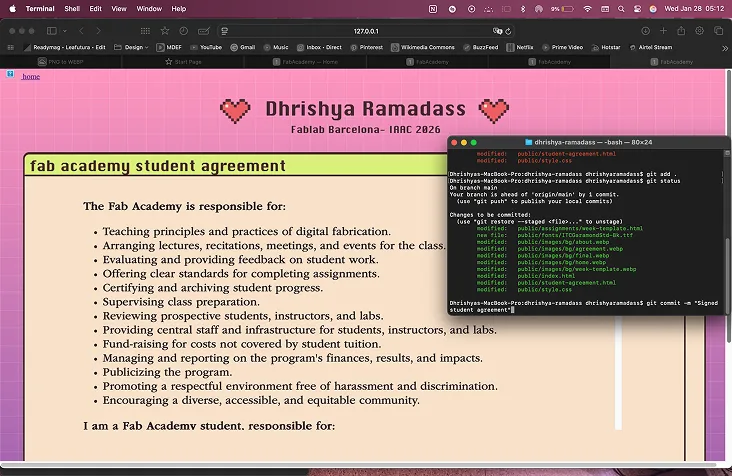
Task: Open the sidebar tab group dropdown arrow
Action: (65, 31)
